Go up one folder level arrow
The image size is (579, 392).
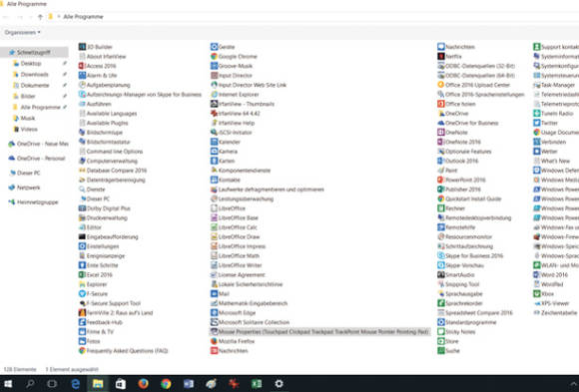(x=40, y=17)
